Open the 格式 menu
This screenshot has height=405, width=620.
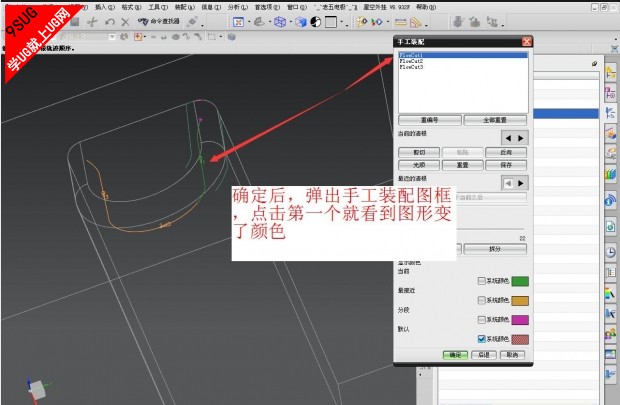point(131,7)
